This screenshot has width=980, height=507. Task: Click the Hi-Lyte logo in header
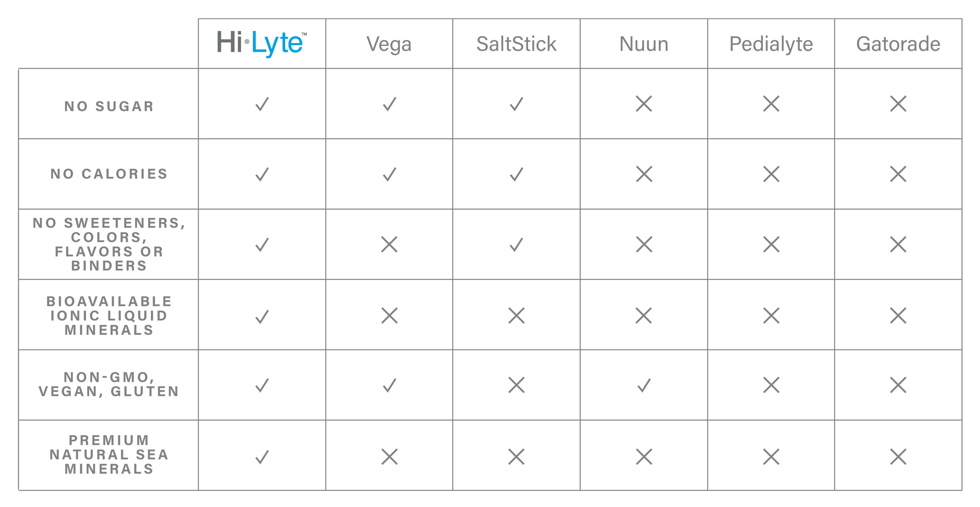point(262,44)
